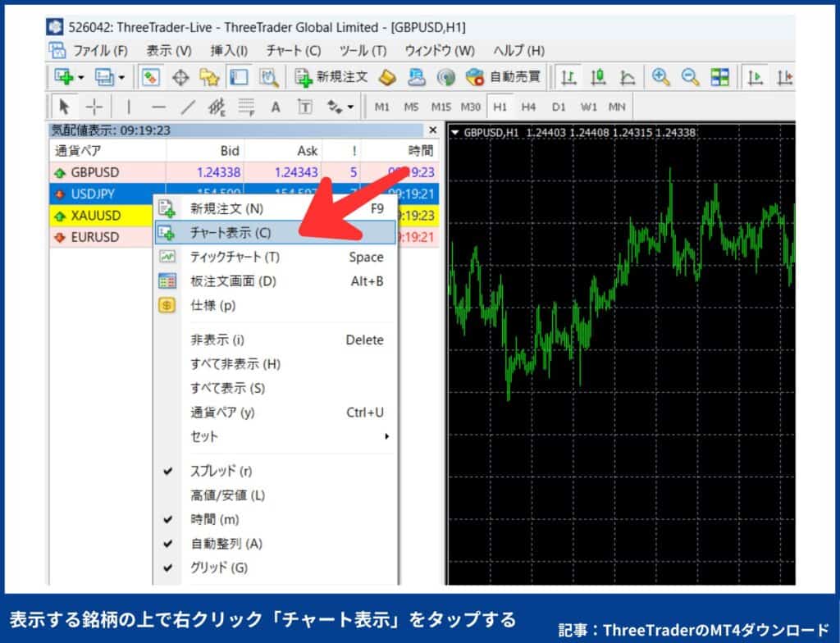Select the line chart icon
This screenshot has height=643, width=840.
[x=627, y=78]
